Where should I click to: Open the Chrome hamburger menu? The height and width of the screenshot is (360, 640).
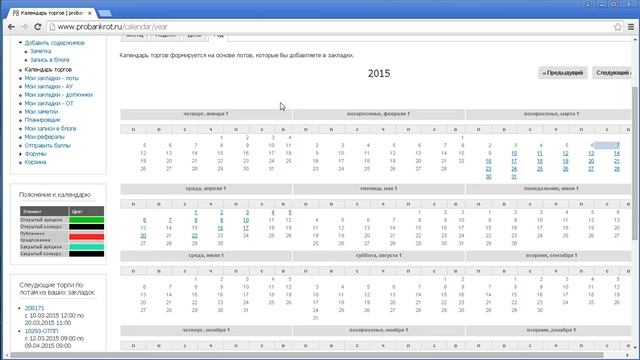click(631, 27)
